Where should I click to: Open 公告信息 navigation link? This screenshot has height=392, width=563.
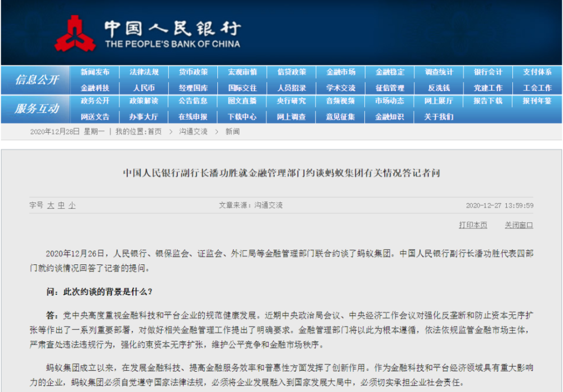(x=193, y=101)
